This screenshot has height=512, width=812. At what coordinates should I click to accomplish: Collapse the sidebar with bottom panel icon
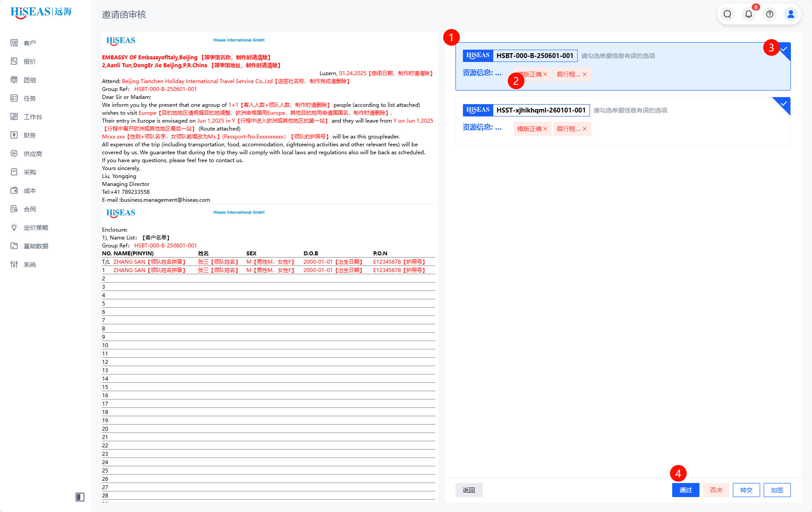[x=80, y=497]
